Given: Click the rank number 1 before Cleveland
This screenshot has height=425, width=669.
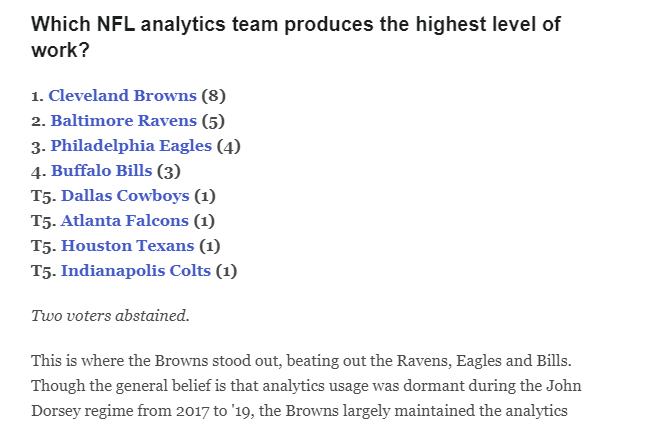Looking at the screenshot, I should pyautogui.click(x=37, y=96).
